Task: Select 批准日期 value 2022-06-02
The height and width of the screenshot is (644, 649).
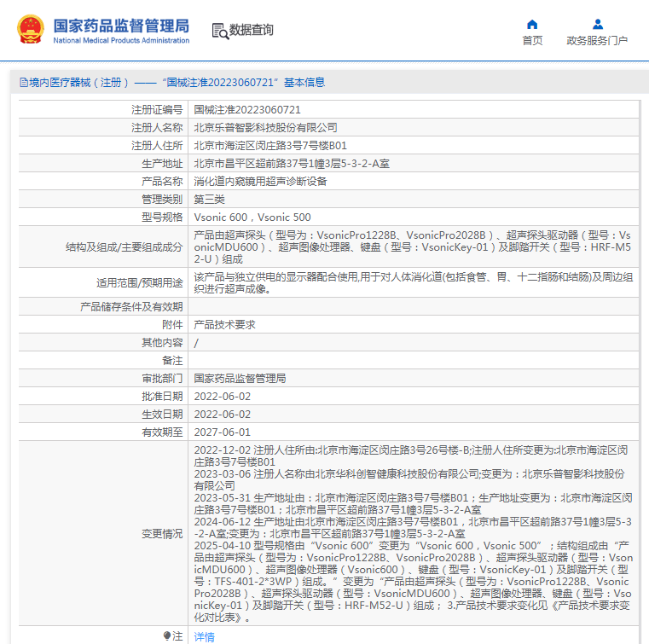Action: coord(223,396)
